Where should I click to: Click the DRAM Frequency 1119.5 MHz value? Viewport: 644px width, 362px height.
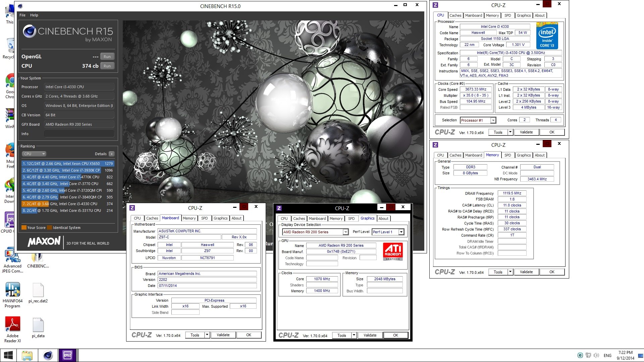[x=512, y=193]
